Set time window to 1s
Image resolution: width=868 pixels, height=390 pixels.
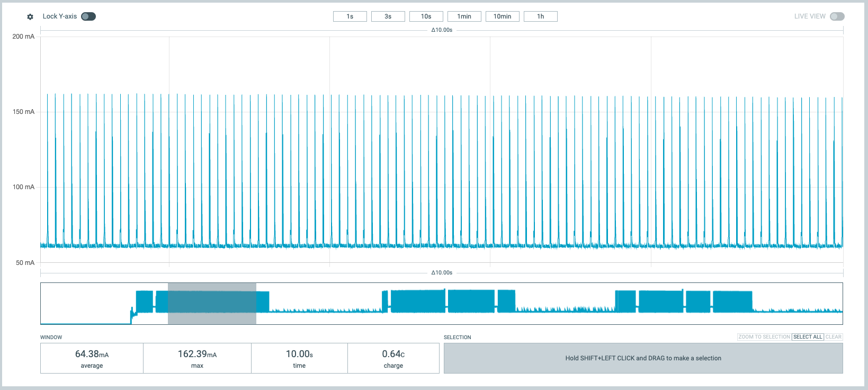pyautogui.click(x=350, y=16)
